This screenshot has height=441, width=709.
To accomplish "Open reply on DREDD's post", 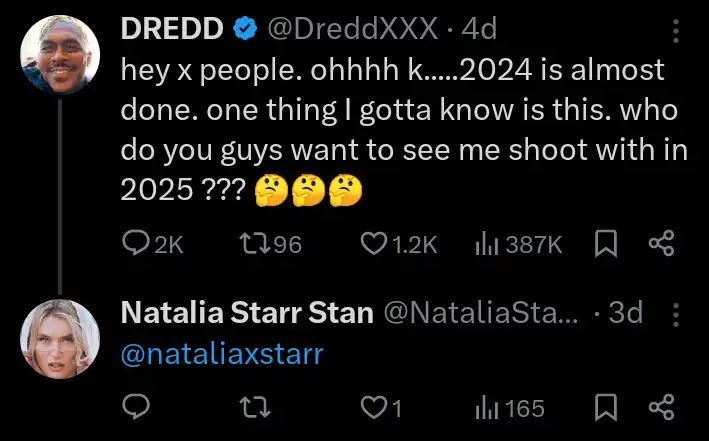I will pos(135,244).
